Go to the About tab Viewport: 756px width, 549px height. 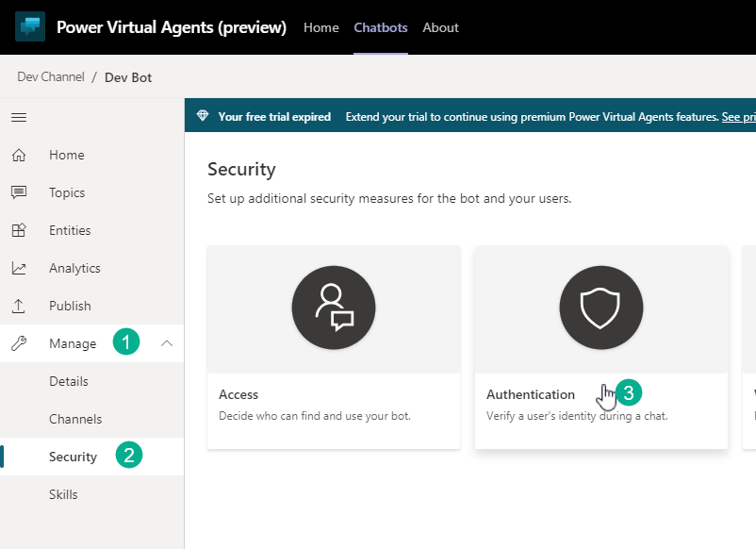pyautogui.click(x=440, y=27)
